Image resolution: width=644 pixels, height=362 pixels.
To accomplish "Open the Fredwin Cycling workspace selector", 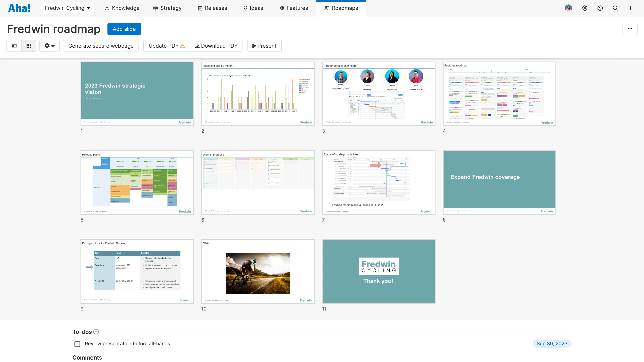I will [x=67, y=8].
